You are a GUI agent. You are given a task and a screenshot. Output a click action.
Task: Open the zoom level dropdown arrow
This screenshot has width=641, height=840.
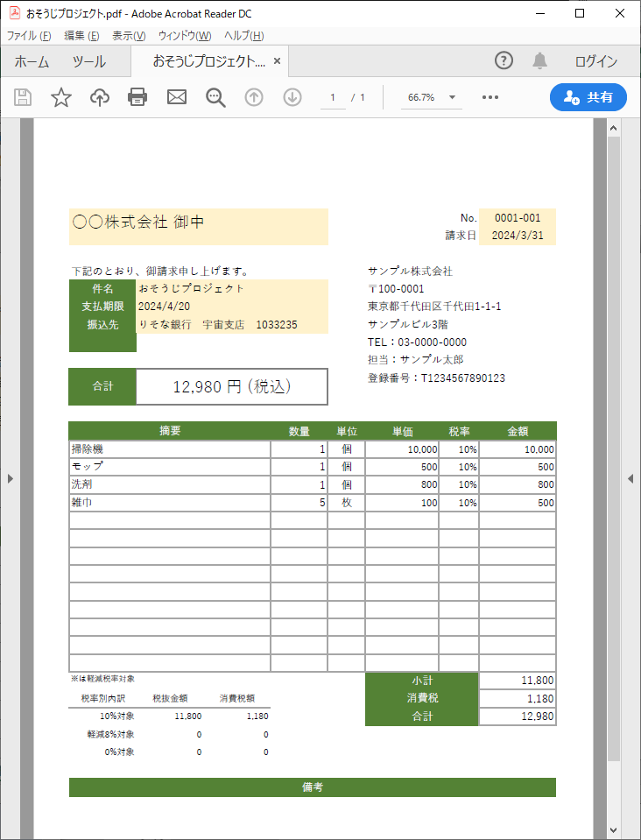click(x=452, y=97)
